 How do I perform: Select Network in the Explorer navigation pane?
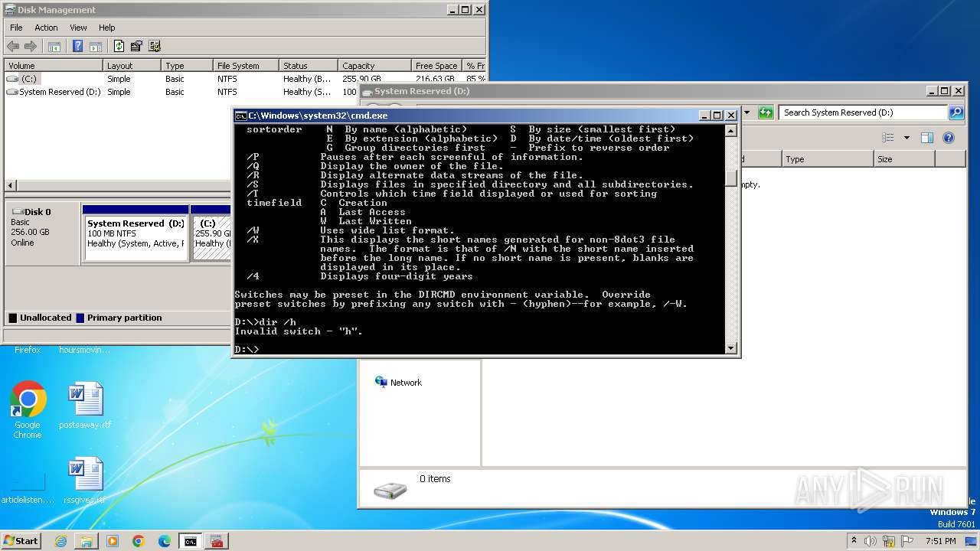click(x=398, y=383)
